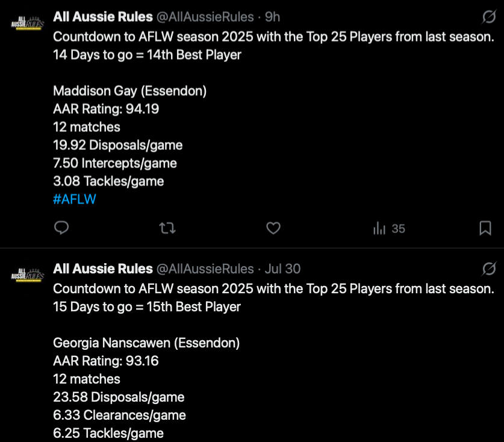This screenshot has width=504, height=442.
Task: Like the Maddison Gay tweet
Action: pyautogui.click(x=273, y=228)
